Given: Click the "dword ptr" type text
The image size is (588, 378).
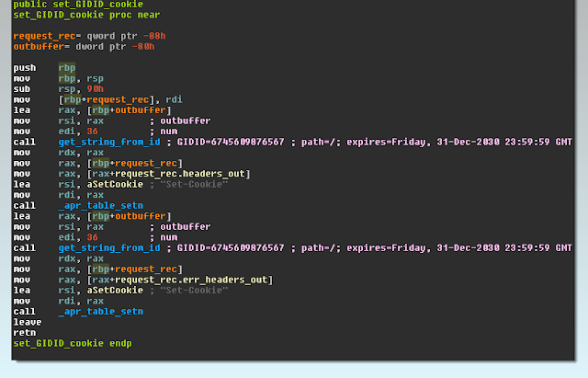Looking at the screenshot, I should click(100, 47).
